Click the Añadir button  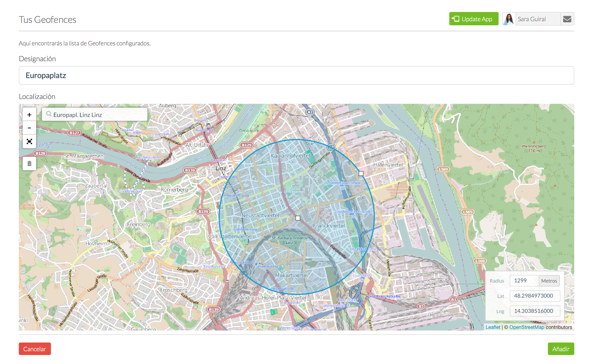561,349
